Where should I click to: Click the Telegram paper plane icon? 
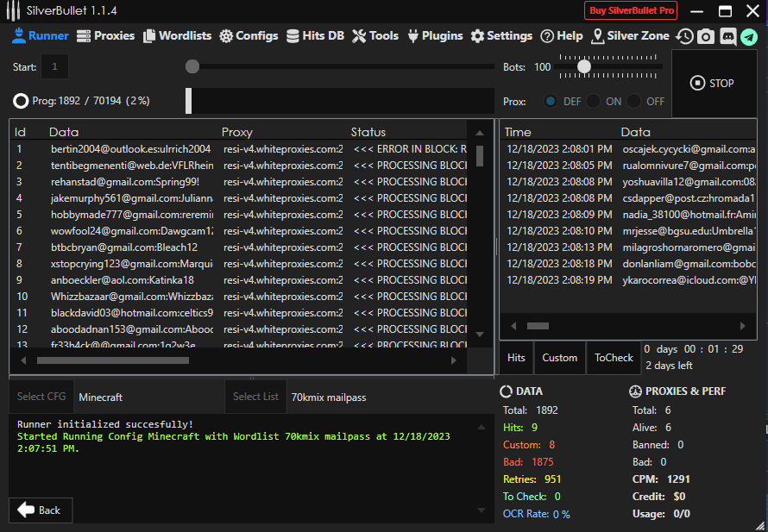pyautogui.click(x=748, y=36)
